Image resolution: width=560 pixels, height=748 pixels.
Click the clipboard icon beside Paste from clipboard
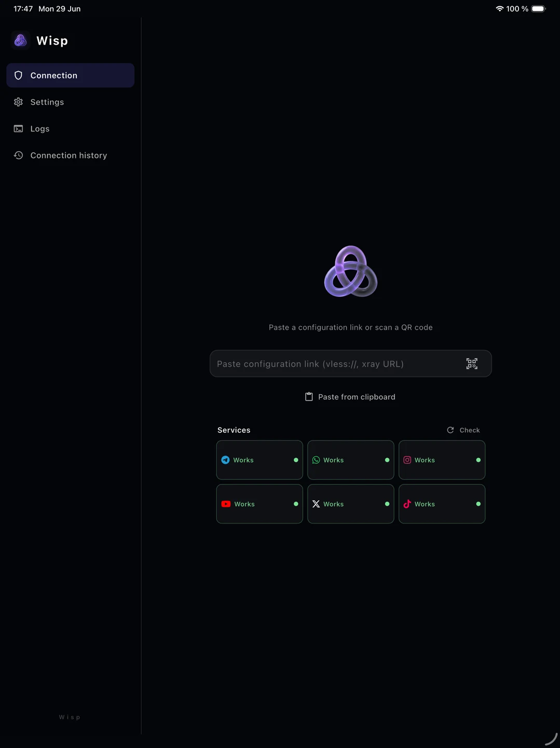tap(309, 397)
